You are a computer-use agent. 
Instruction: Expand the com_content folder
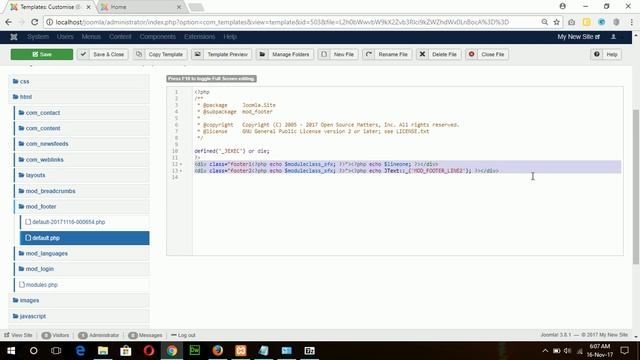[82, 128]
